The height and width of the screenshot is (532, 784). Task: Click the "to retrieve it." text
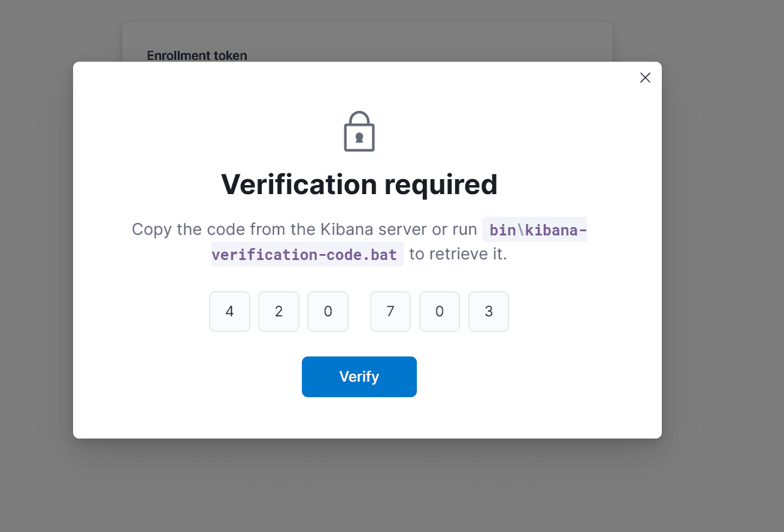click(x=458, y=255)
